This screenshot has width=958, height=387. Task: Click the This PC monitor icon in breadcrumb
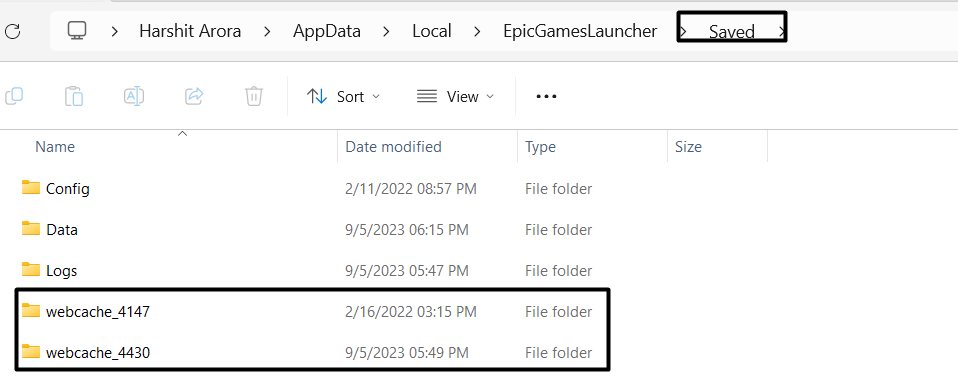click(x=76, y=31)
